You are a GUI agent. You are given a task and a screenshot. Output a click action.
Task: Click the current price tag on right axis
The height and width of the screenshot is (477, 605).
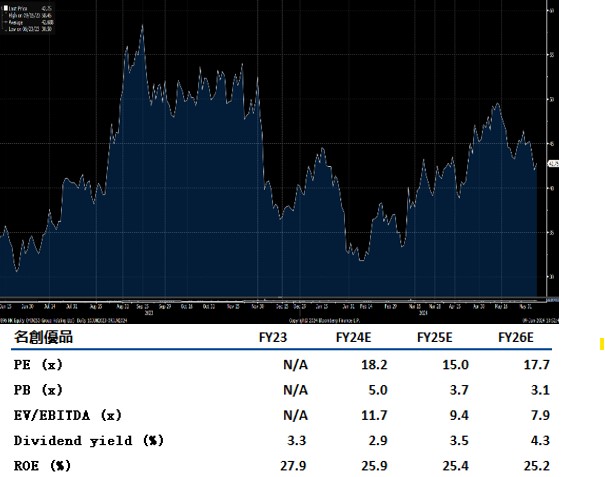tap(554, 163)
